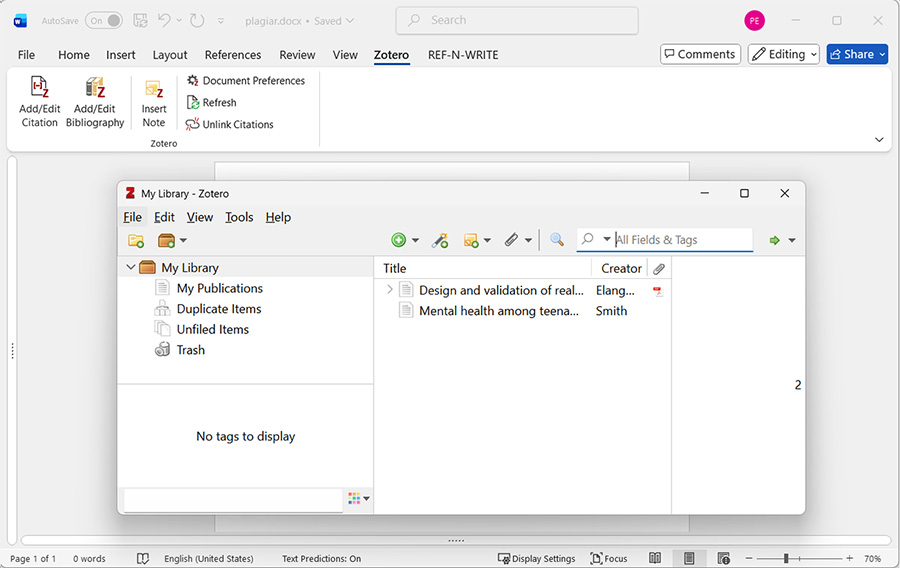Unlink Citations in the document
Viewport: 900px width, 568px height.
click(230, 125)
